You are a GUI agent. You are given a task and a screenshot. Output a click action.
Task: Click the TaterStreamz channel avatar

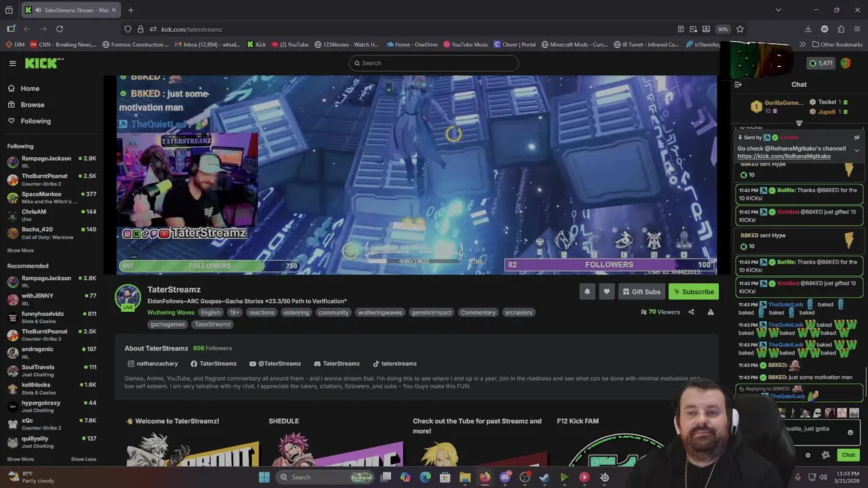tap(127, 297)
